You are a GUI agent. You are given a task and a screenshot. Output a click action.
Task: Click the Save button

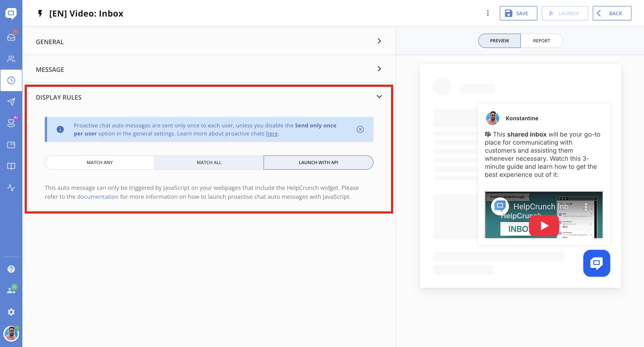coord(518,13)
